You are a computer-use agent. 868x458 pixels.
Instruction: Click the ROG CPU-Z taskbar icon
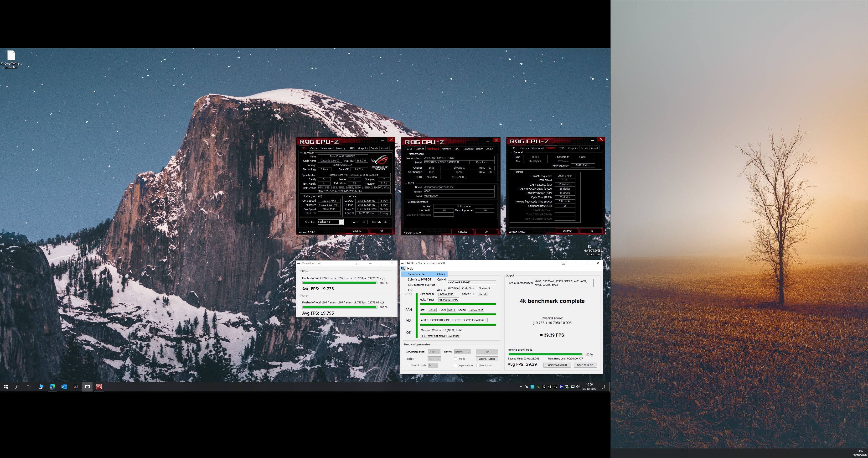[99, 386]
